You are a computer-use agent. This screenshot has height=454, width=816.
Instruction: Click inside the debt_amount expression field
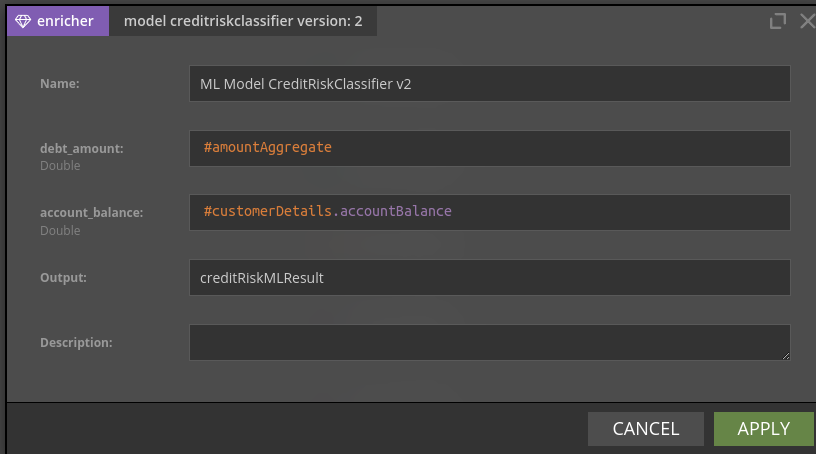[490, 148]
